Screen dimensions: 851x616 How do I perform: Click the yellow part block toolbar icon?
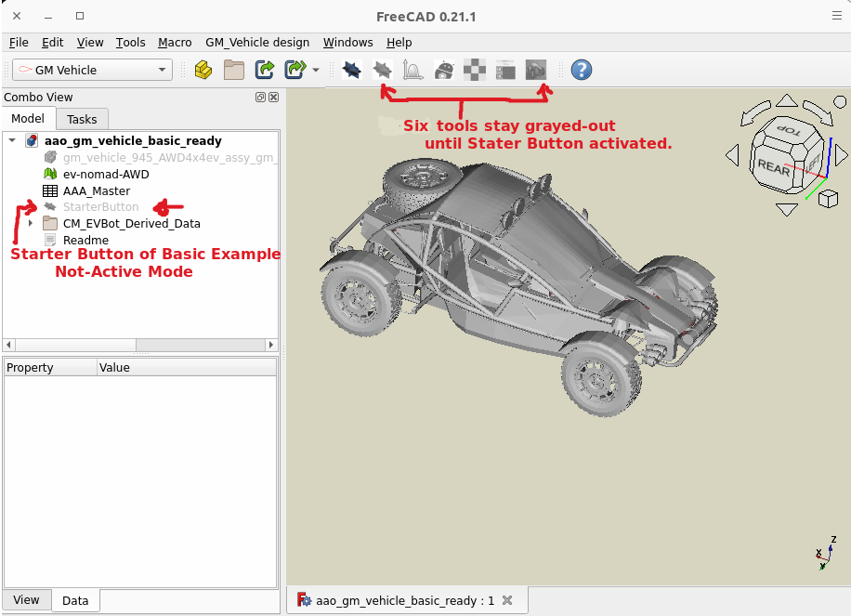203,70
